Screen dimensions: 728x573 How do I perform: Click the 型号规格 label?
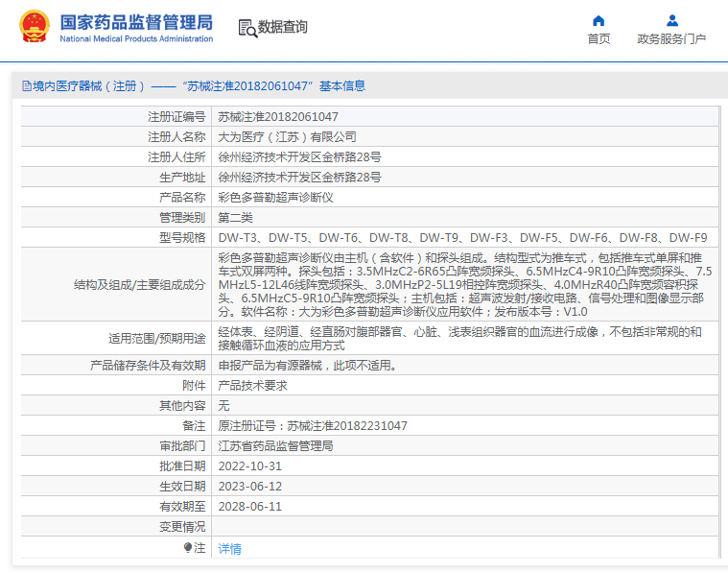[182, 237]
